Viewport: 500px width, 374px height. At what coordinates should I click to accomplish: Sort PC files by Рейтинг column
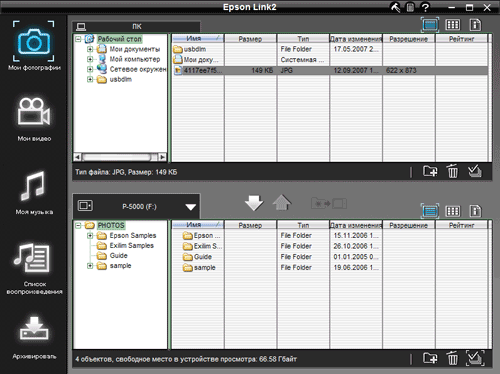coord(462,39)
